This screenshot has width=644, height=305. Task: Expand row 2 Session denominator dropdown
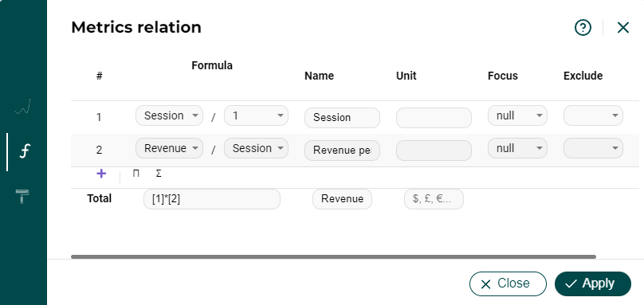pos(256,148)
